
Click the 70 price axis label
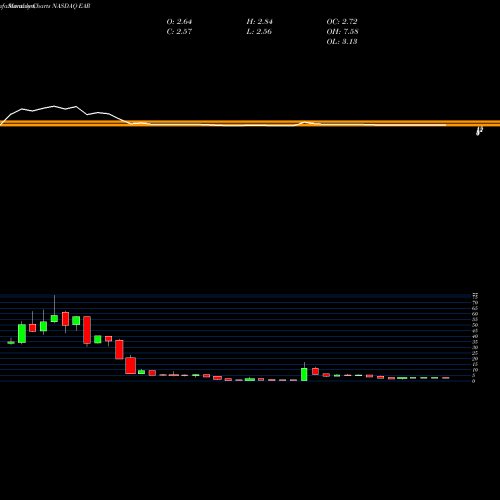pos(475,303)
